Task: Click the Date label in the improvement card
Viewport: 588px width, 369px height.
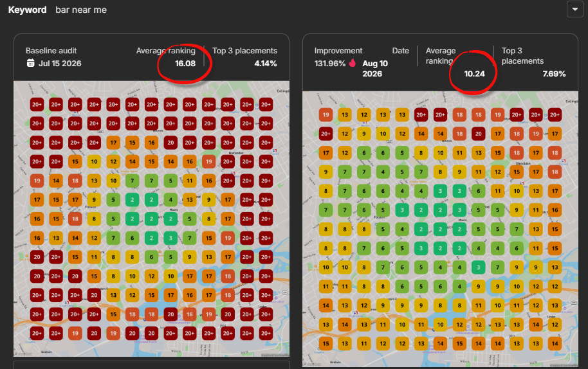Action: pos(401,51)
